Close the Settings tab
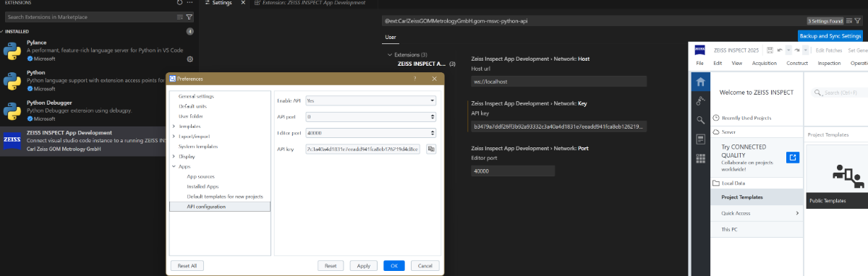Image resolution: width=868 pixels, height=276 pixels. pos(242,3)
